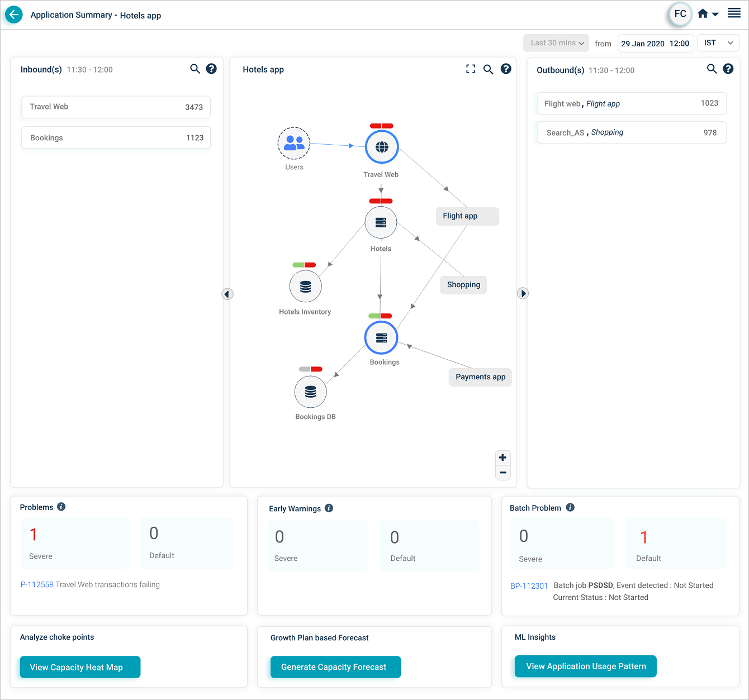Select the Travel Web globe node
This screenshot has width=749, height=700.
(382, 147)
